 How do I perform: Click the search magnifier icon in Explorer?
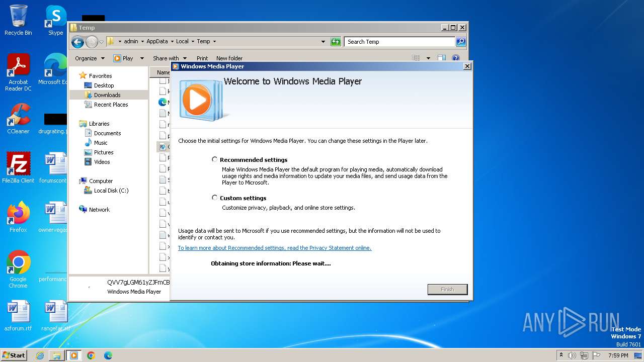pos(461,42)
